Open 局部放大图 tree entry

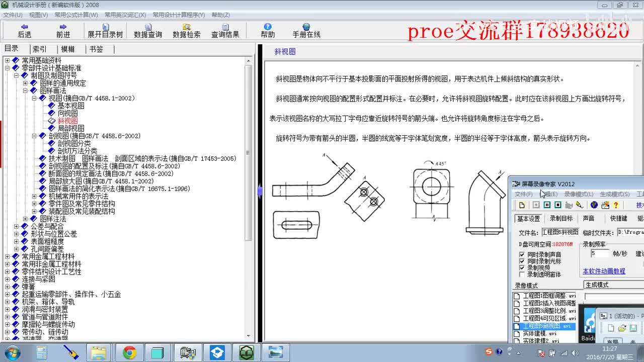point(101,181)
